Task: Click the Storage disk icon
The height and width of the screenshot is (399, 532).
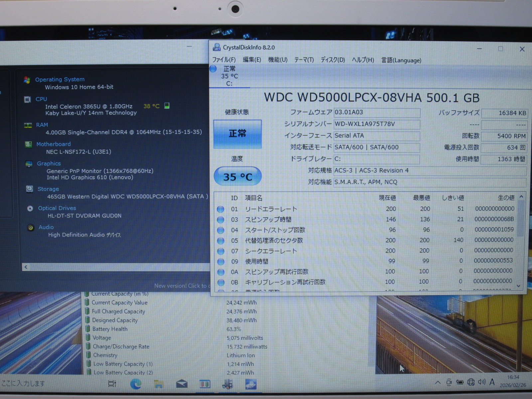Action: [29, 189]
